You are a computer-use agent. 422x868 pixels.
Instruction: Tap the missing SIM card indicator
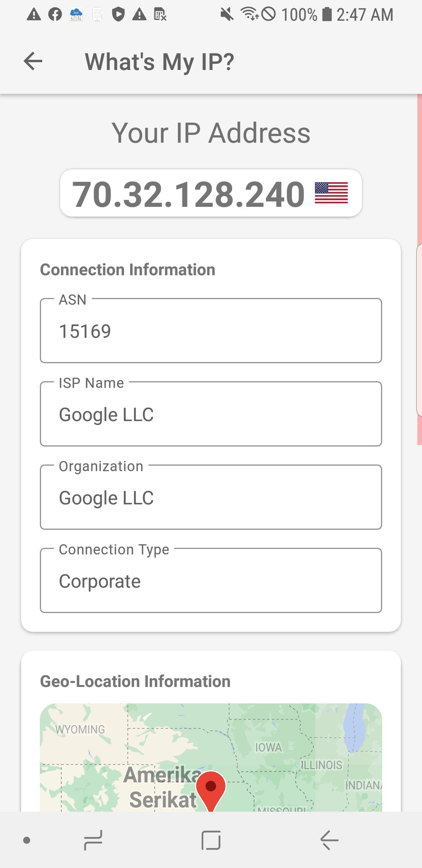click(161, 14)
